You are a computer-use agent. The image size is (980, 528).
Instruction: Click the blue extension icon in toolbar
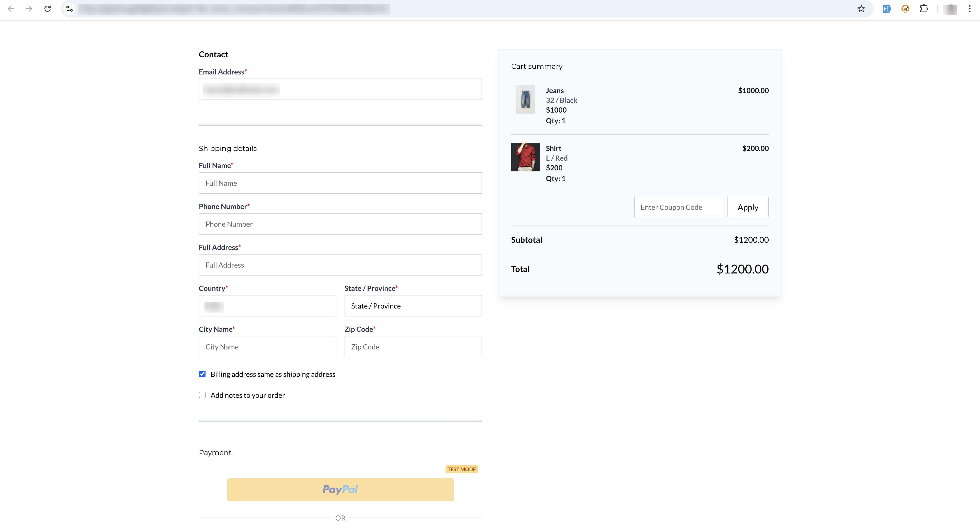tap(886, 8)
